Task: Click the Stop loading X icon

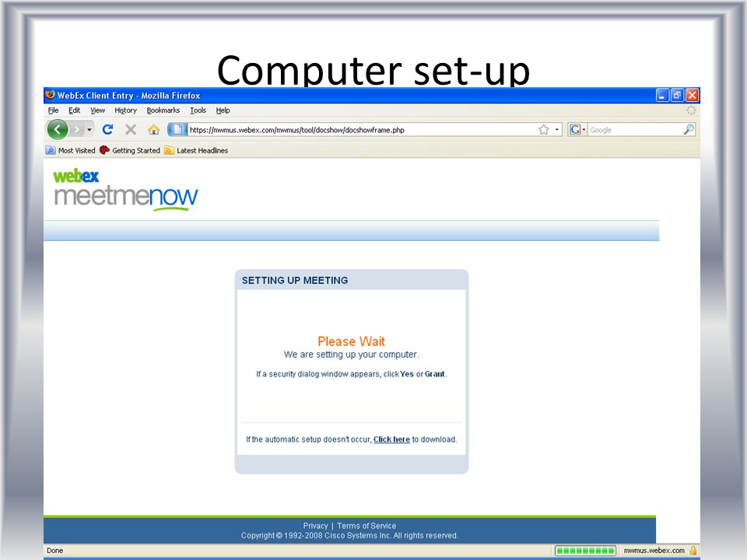Action: pos(131,130)
